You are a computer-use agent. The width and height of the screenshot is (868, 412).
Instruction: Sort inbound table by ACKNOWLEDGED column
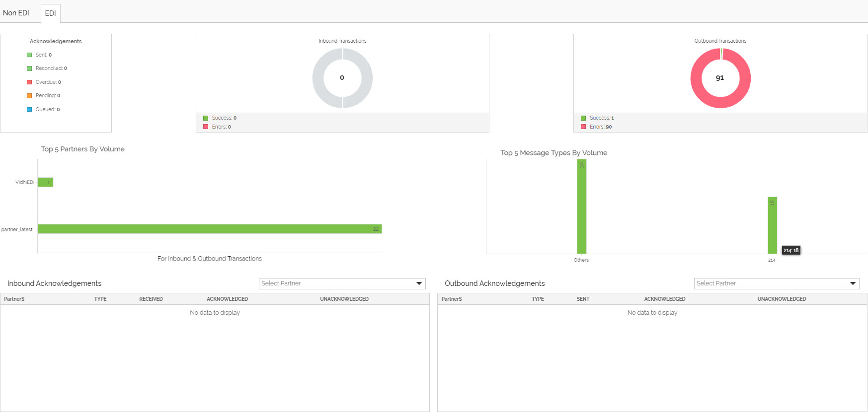[227, 299]
